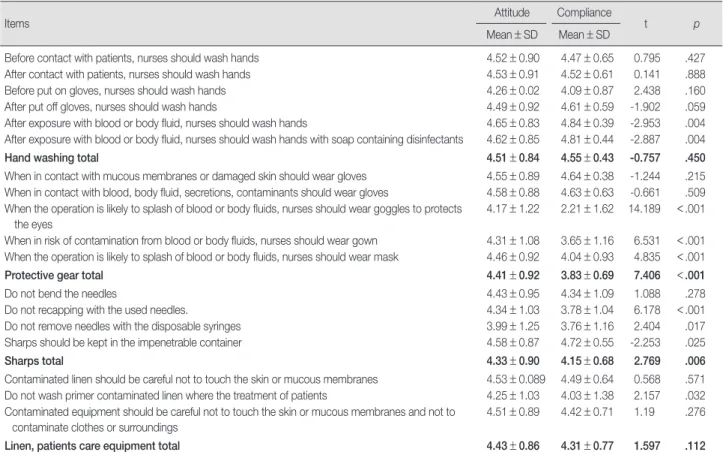
Task: Click attitude value 4.26 ± 0.02
Action: pos(513,91)
